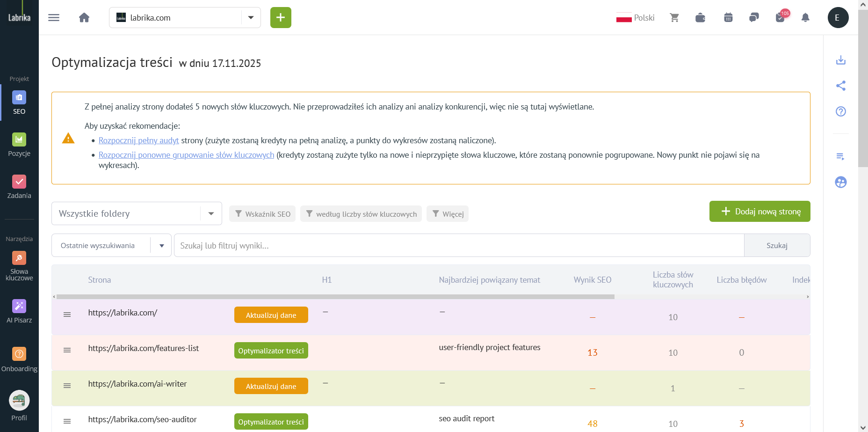Toggle filter według liczby słów kluczowych
The width and height of the screenshot is (868, 432).
[361, 214]
